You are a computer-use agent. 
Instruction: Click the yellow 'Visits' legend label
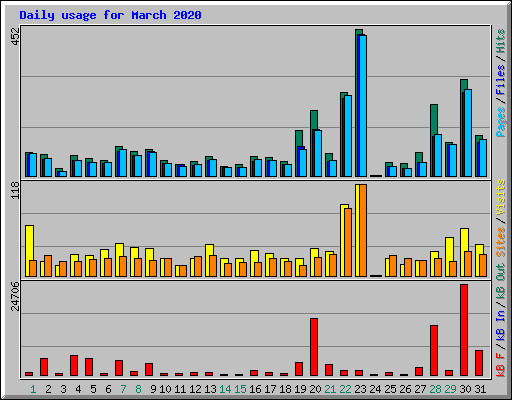click(x=501, y=197)
